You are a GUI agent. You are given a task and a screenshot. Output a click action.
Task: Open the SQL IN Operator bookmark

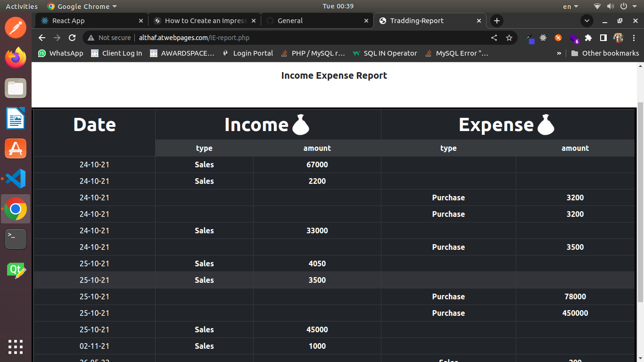click(x=385, y=53)
